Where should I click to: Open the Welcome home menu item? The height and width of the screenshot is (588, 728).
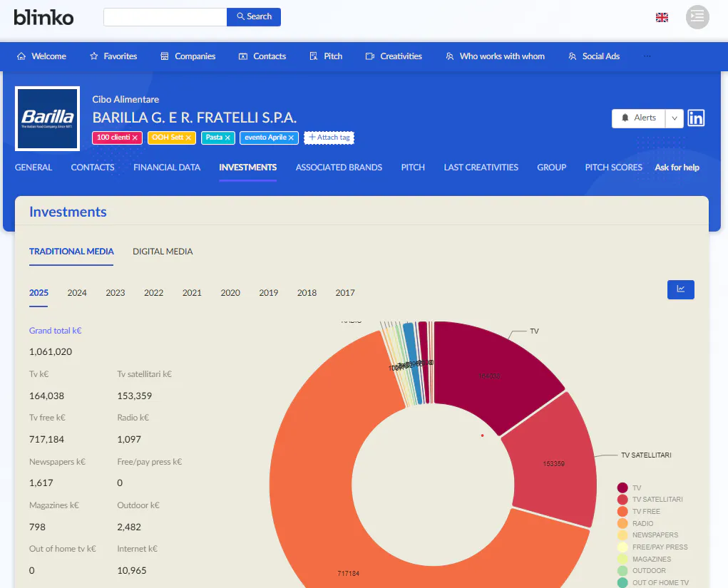pos(41,56)
